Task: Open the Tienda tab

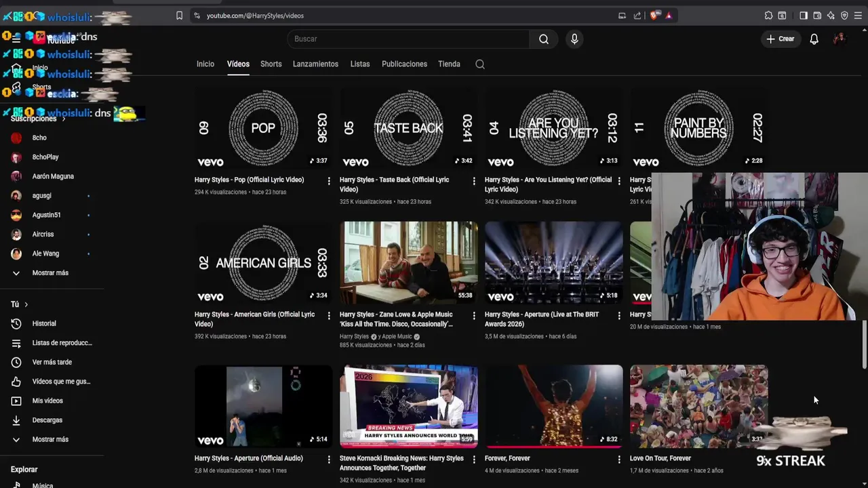Action: pos(449,64)
